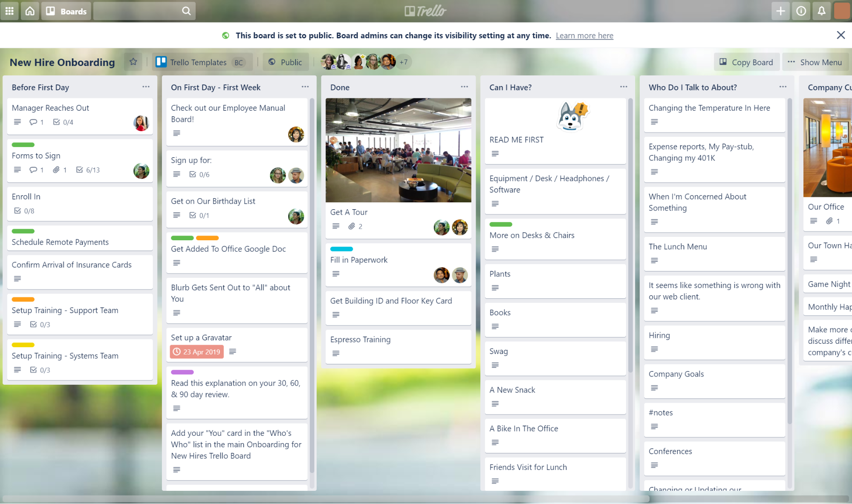
Task: Click the information circle icon
Action: (800, 11)
